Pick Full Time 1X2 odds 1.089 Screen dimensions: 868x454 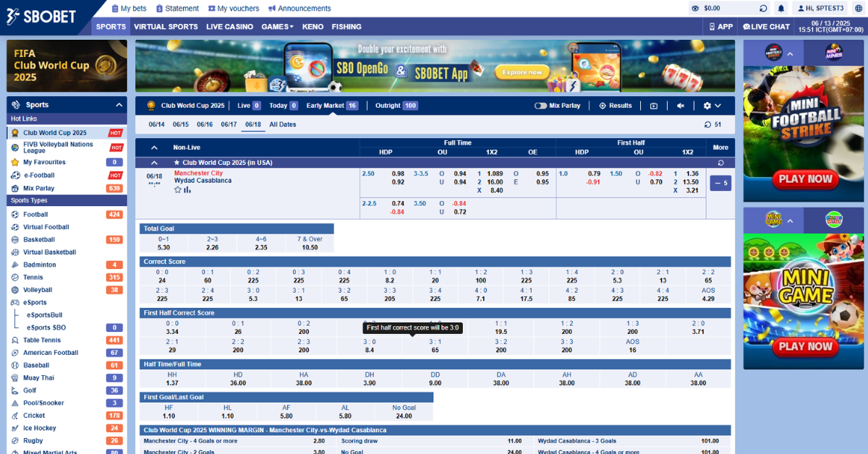(495, 174)
